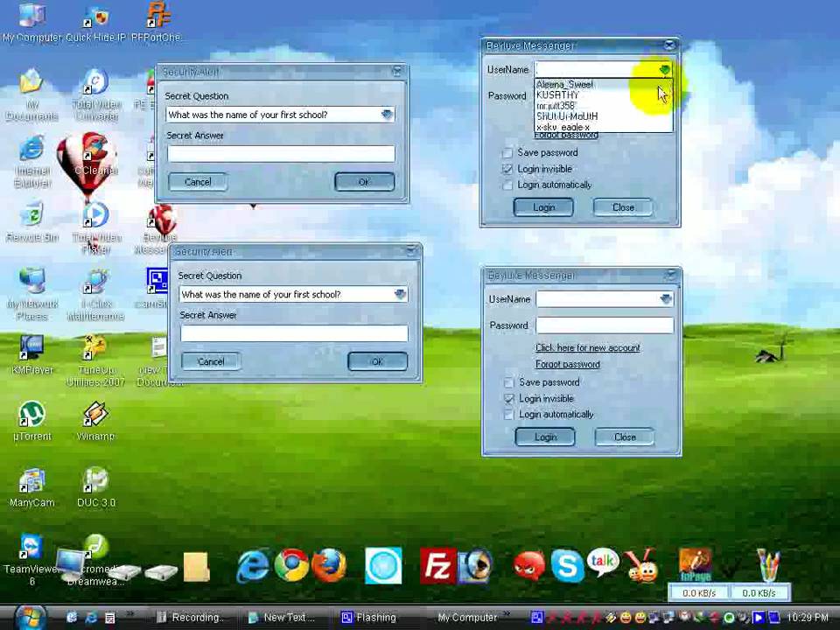The height and width of the screenshot is (630, 840).
Task: Open Internet Explorer desktop icon
Action: (x=32, y=162)
